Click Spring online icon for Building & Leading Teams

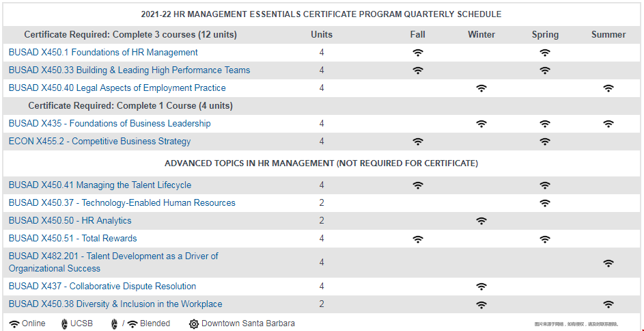[x=544, y=70]
